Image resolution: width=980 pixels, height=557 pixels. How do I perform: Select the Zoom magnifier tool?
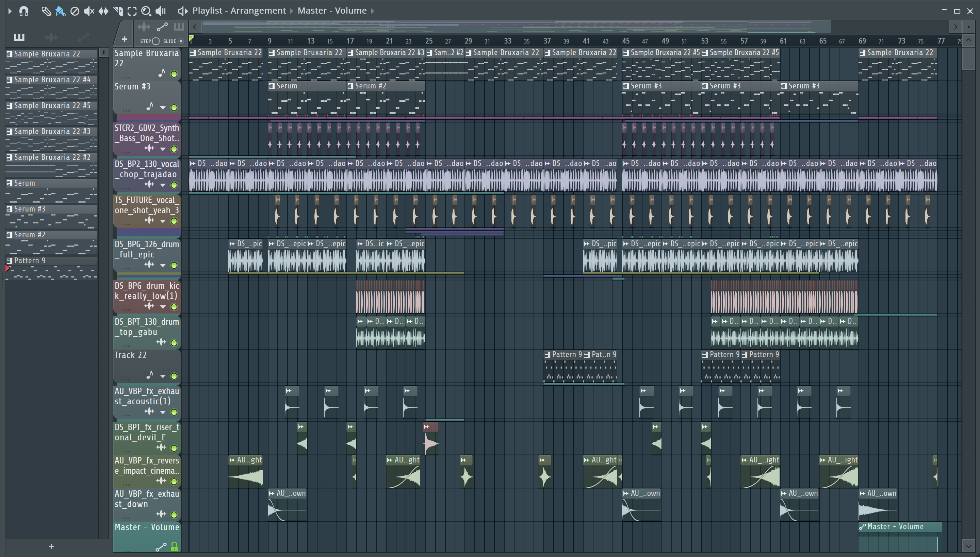pyautogui.click(x=146, y=11)
